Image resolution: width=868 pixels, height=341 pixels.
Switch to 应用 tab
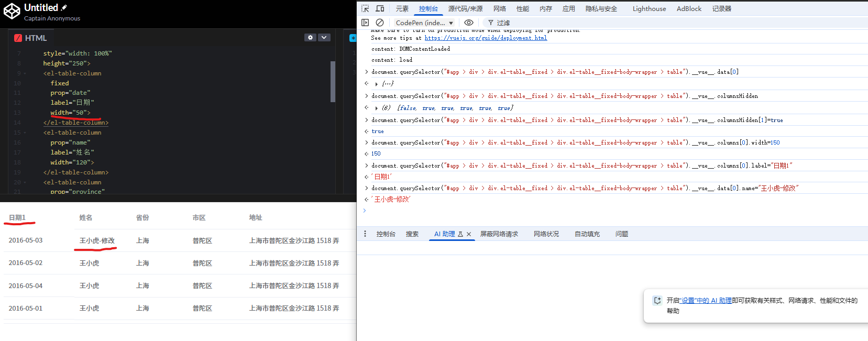click(x=569, y=8)
